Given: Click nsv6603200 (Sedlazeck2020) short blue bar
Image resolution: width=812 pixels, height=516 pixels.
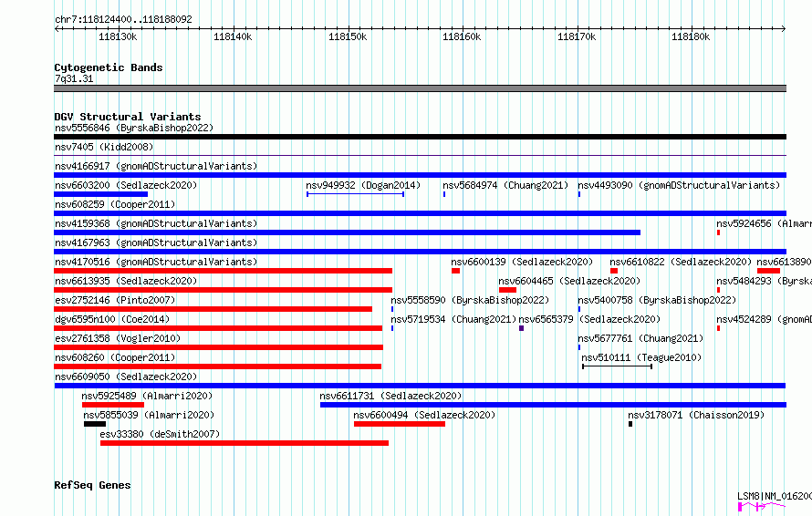Looking at the screenshot, I should [x=101, y=194].
